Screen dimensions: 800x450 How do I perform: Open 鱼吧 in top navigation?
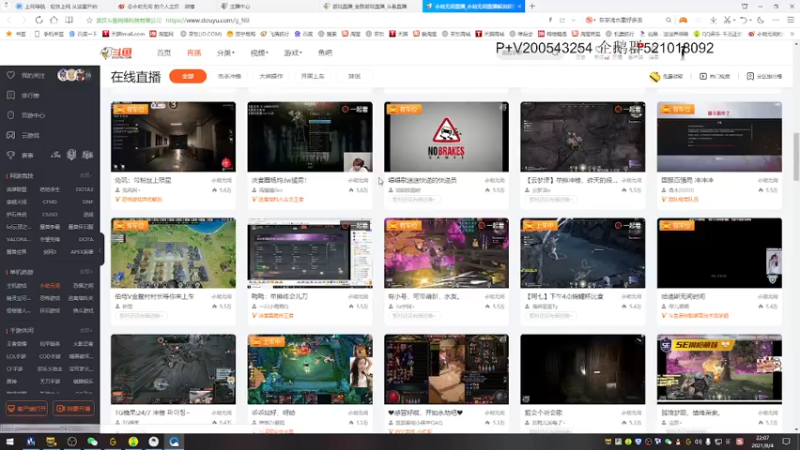coord(325,53)
